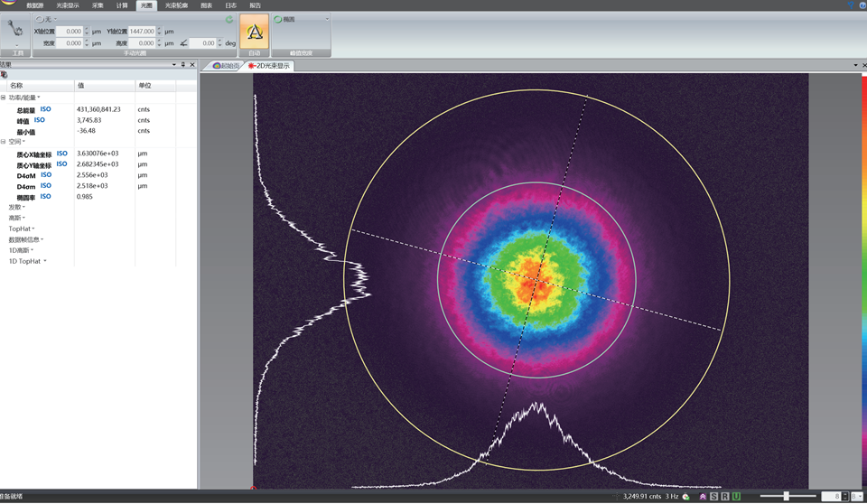Click the rotation angle deg input field
Viewport: 867px width, 504px height.
(x=203, y=43)
